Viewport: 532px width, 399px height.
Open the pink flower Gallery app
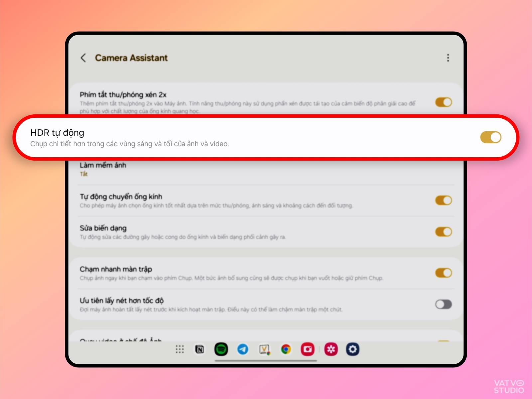pyautogui.click(x=331, y=349)
